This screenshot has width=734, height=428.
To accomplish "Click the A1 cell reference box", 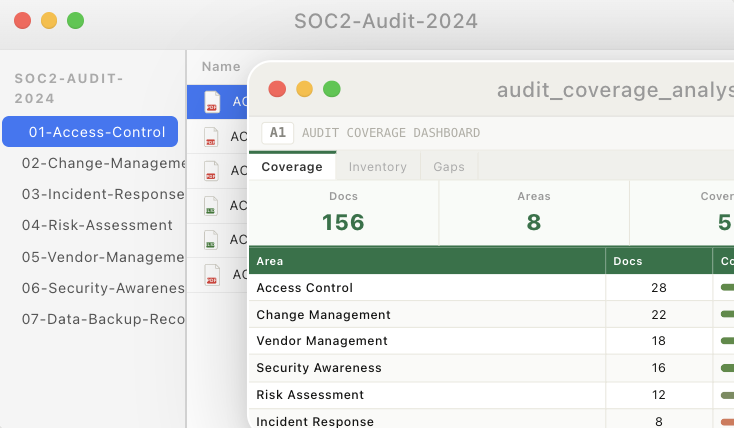I will click(x=278, y=133).
